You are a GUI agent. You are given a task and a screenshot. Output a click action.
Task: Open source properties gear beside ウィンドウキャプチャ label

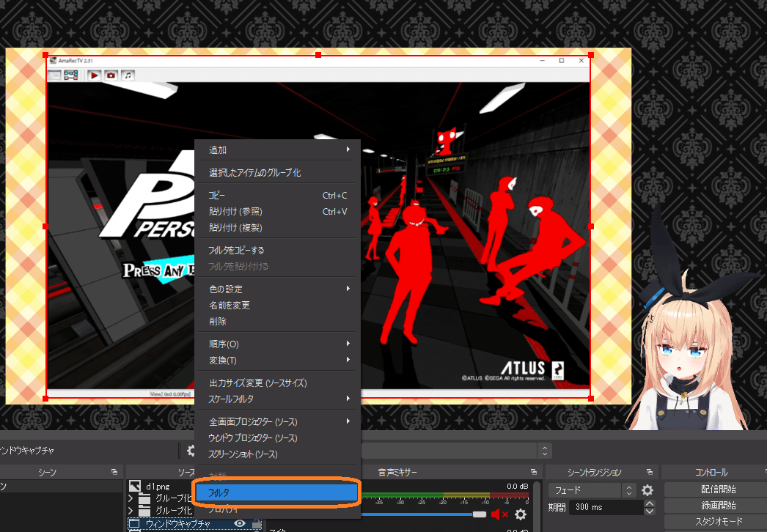coord(190,451)
